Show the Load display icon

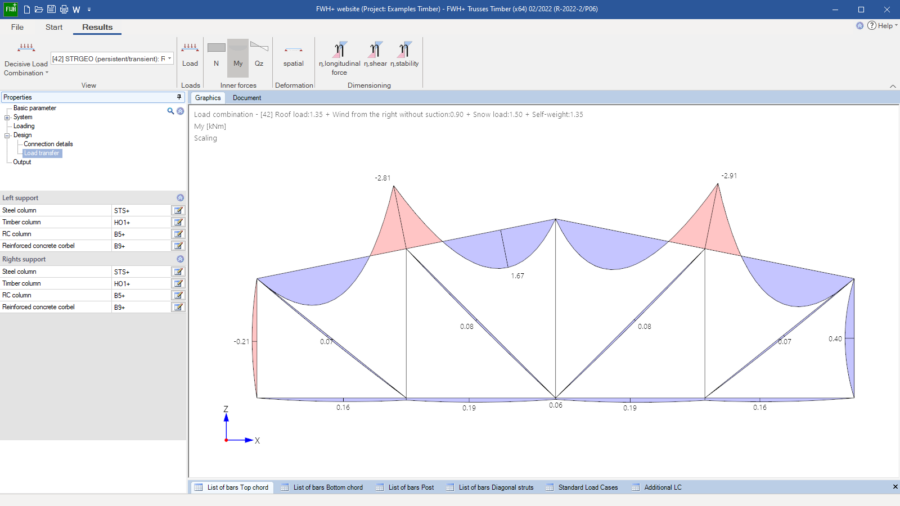[x=190, y=53]
